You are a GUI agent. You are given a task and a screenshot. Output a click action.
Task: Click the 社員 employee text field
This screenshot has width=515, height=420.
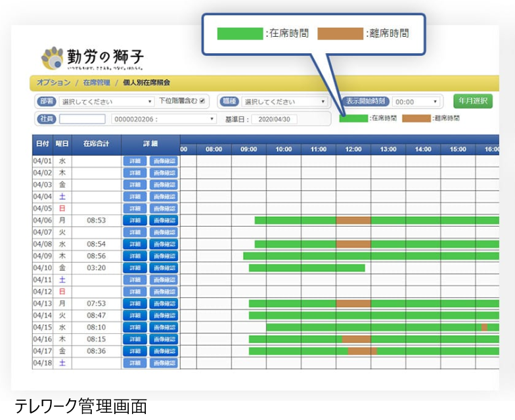(82, 119)
